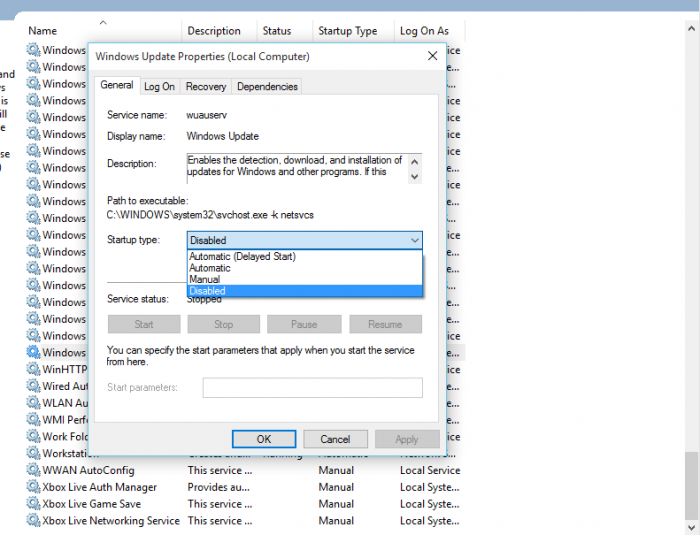700x535 pixels.
Task: Select Xbox Live Game Save gear icon
Action: click(x=33, y=503)
